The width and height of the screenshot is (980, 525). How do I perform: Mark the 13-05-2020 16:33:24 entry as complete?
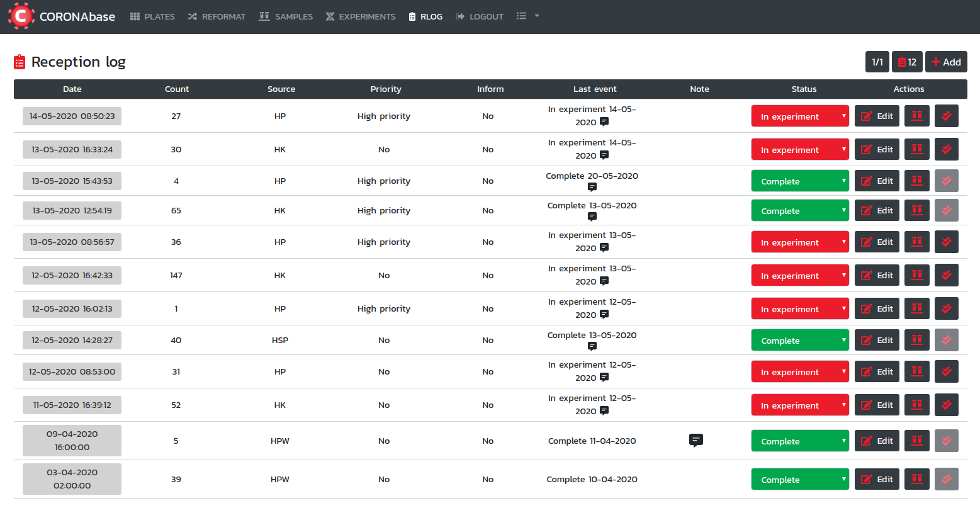click(x=946, y=149)
